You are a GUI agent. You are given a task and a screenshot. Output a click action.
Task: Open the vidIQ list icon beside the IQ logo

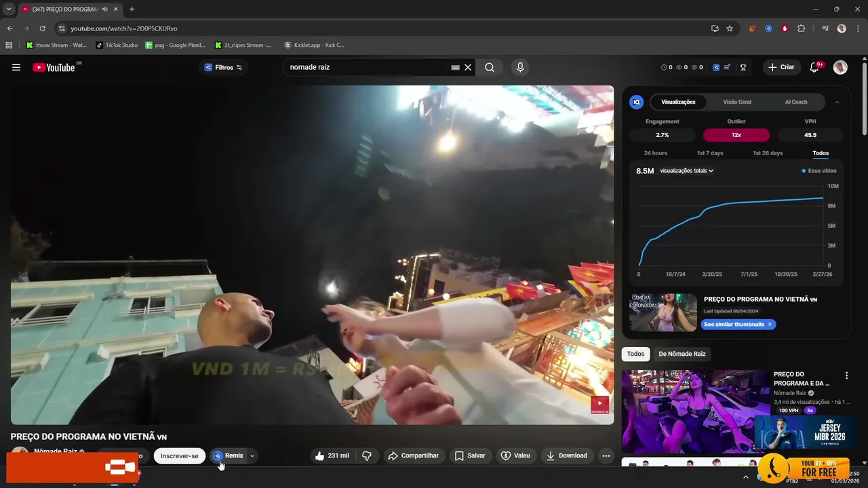(x=728, y=67)
